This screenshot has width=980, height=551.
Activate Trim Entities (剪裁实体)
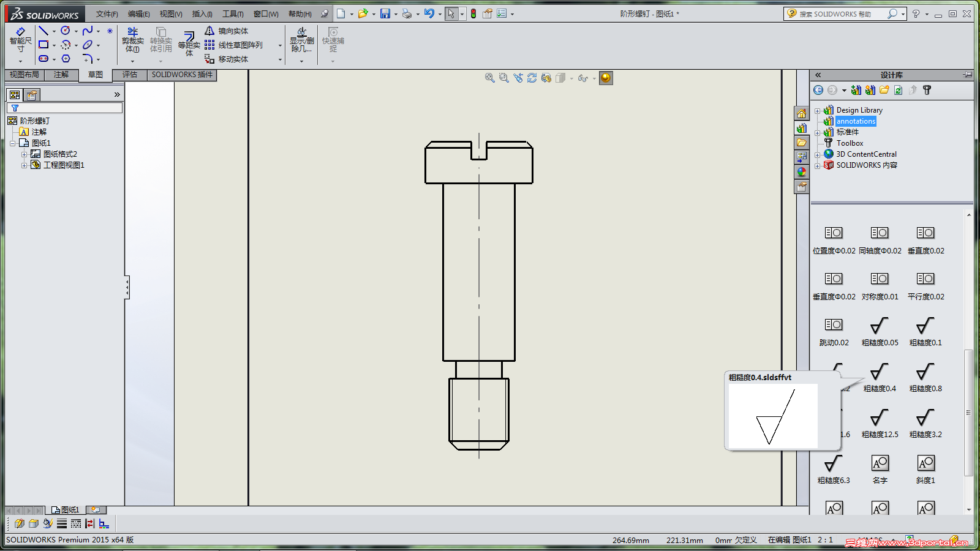(x=132, y=40)
